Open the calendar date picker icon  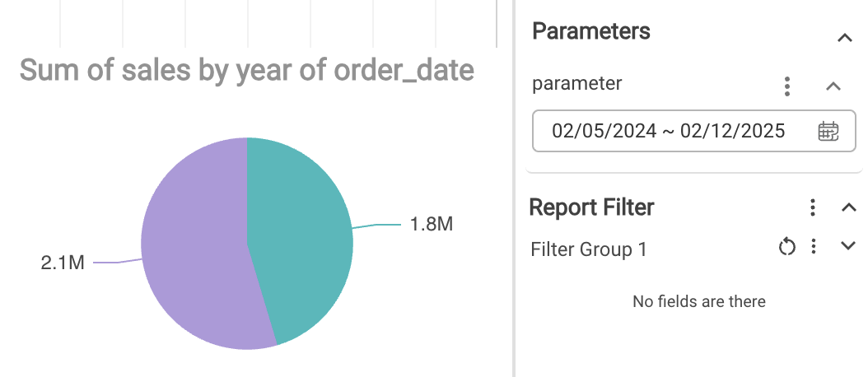coord(828,132)
